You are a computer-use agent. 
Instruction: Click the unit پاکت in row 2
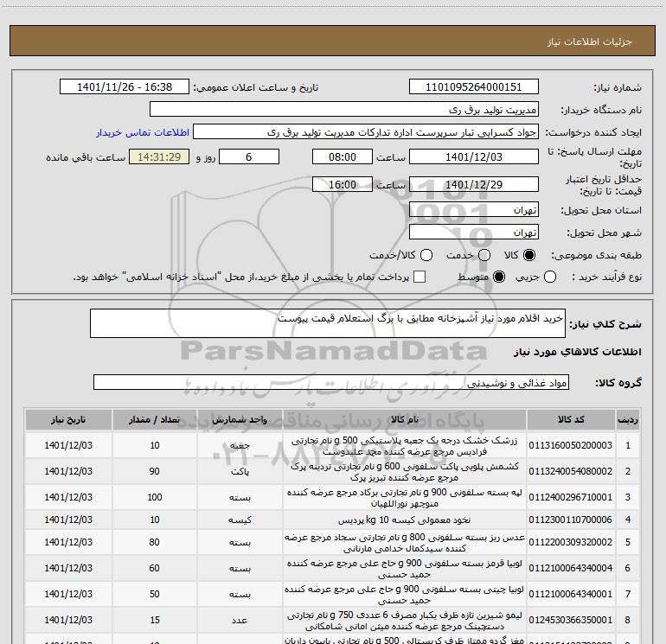(240, 472)
